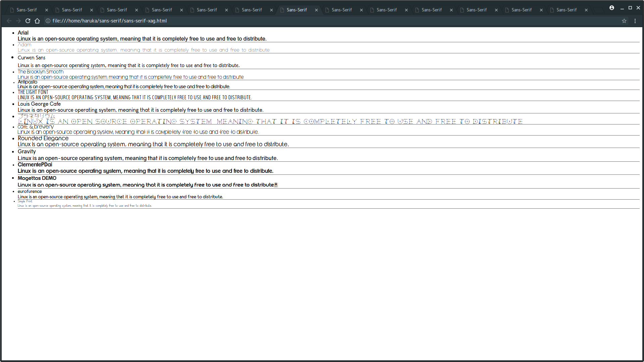This screenshot has width=644, height=362.
Task: Click the all-caps sample sentence under THE LIGHT FONT
Action: [135, 98]
